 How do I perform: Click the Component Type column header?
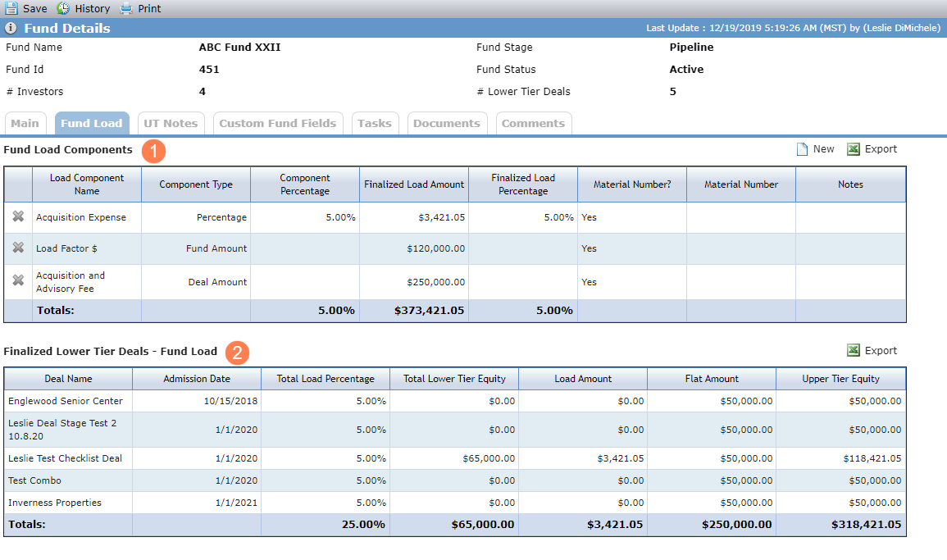196,184
